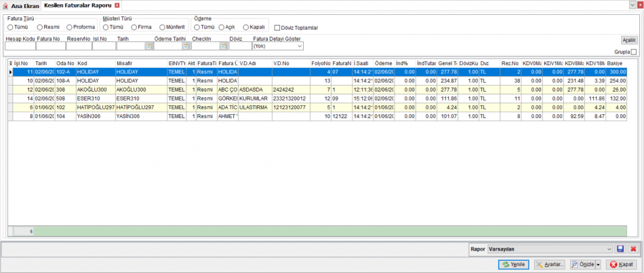Click Bakiye value 300.00
The width and height of the screenshot is (644, 273).
pos(616,72)
